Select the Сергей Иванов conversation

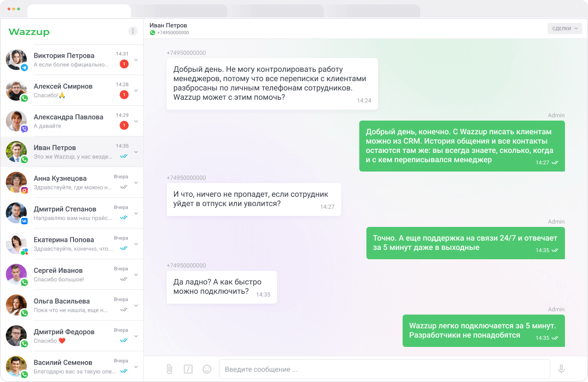(x=72, y=275)
